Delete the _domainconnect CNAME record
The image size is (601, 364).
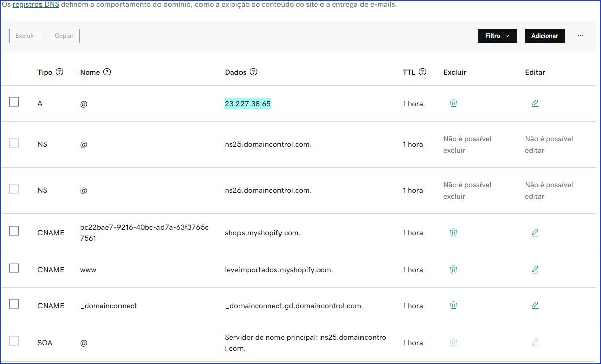[x=453, y=305]
